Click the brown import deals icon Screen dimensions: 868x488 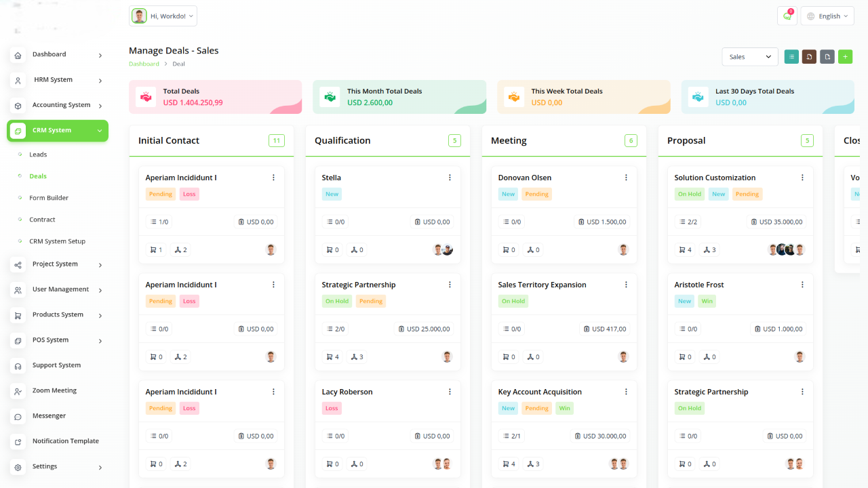click(809, 57)
